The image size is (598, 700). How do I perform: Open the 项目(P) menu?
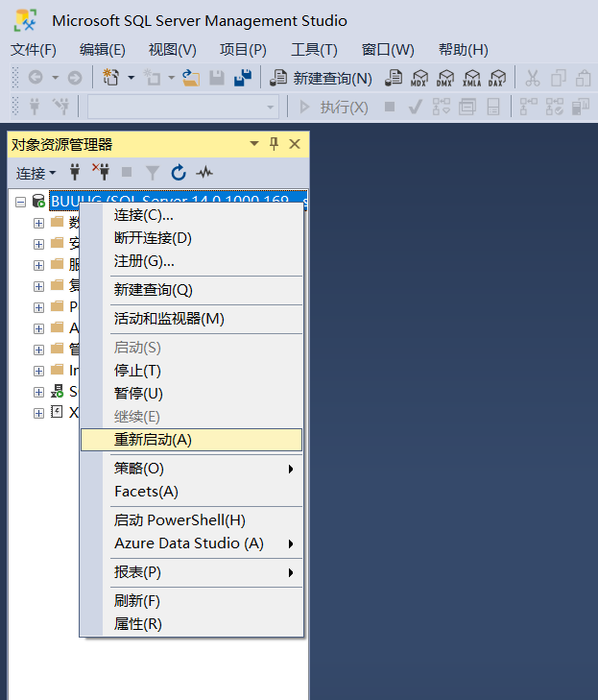pyautogui.click(x=243, y=50)
